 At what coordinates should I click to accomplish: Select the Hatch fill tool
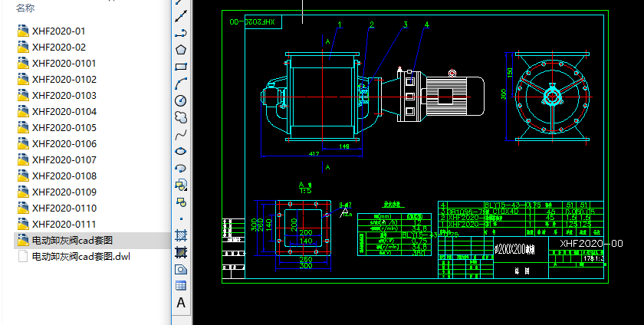point(181,235)
